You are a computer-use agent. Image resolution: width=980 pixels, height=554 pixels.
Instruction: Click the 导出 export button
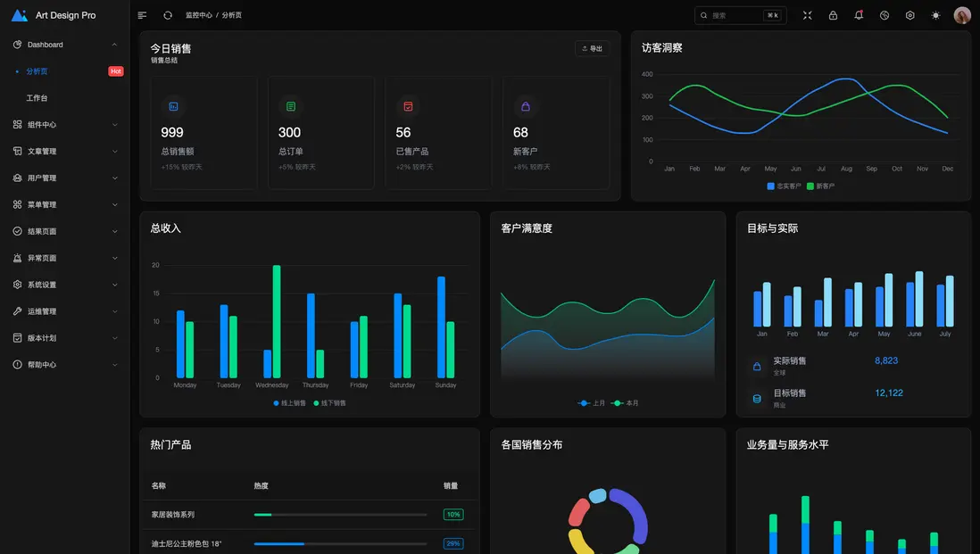click(x=592, y=49)
